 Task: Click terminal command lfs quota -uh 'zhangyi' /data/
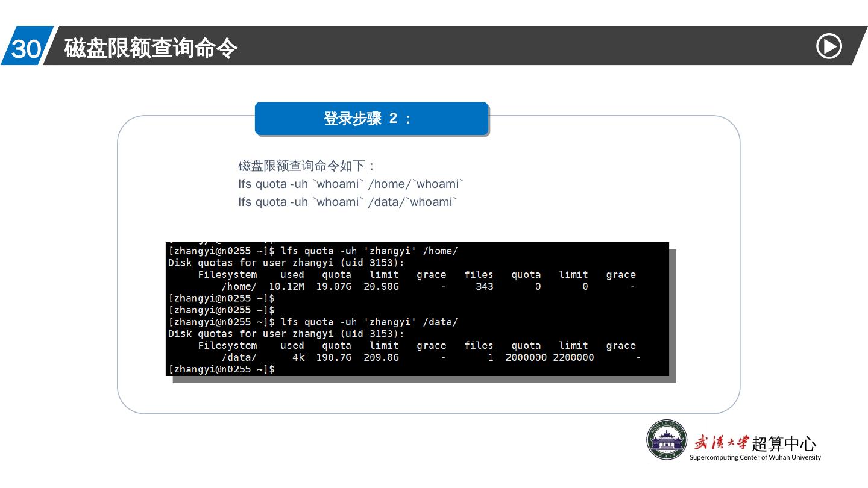tap(369, 322)
